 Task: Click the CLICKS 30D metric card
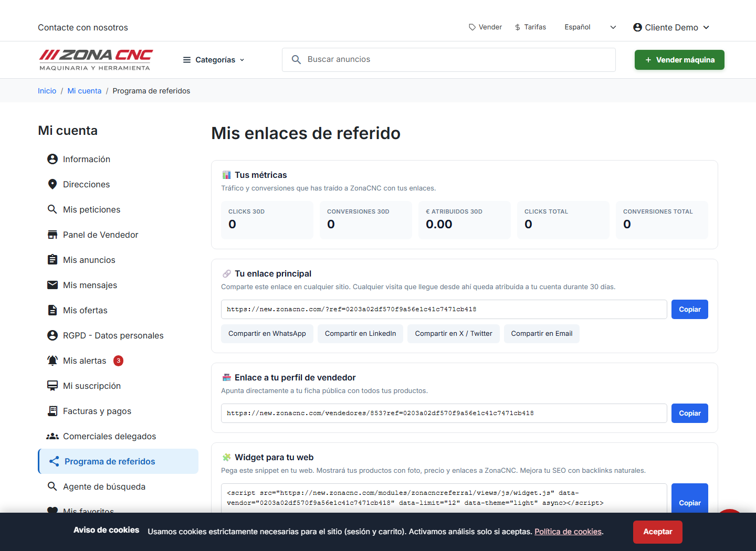click(267, 220)
